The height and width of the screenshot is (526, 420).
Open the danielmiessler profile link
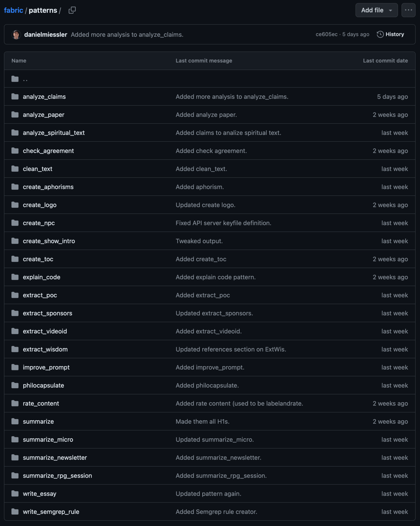tap(46, 34)
